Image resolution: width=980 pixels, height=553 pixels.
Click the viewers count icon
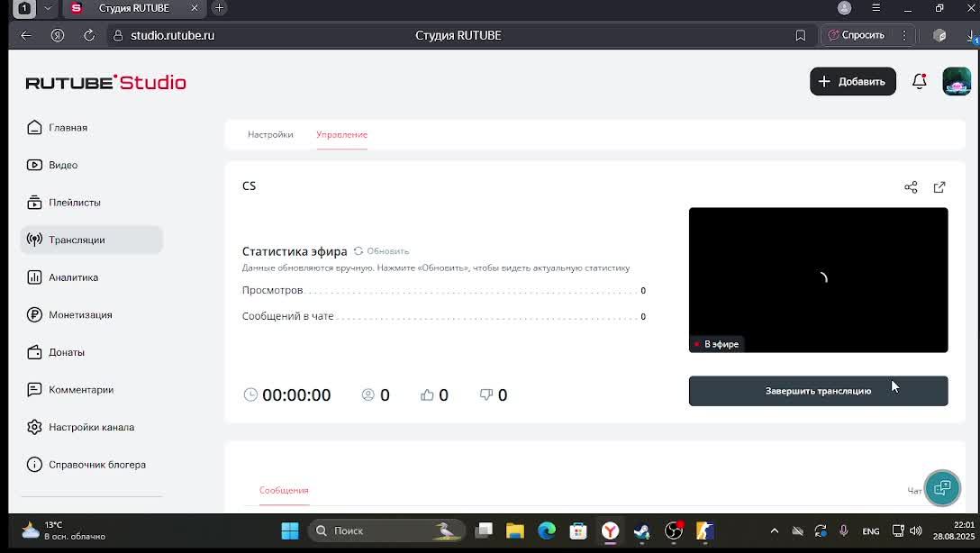tap(368, 394)
